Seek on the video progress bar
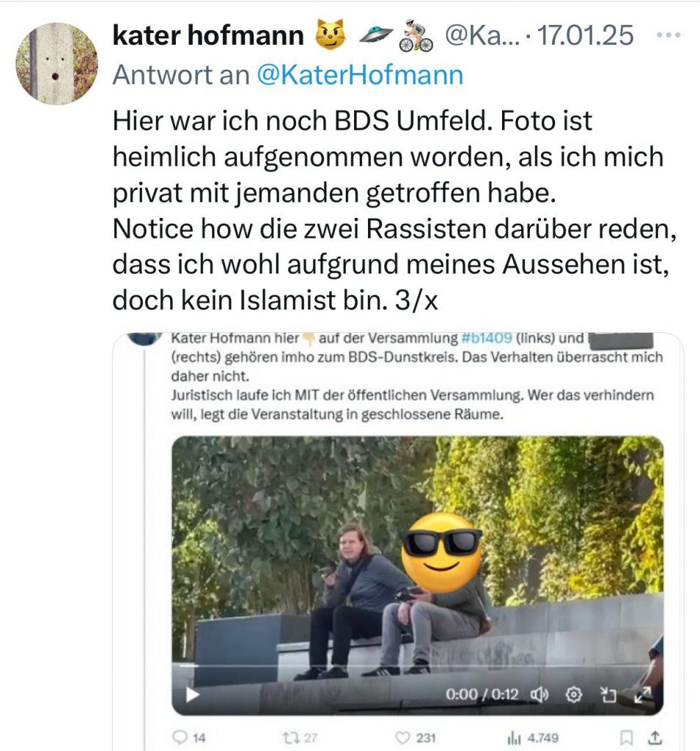The height and width of the screenshot is (751, 700). (x=418, y=666)
